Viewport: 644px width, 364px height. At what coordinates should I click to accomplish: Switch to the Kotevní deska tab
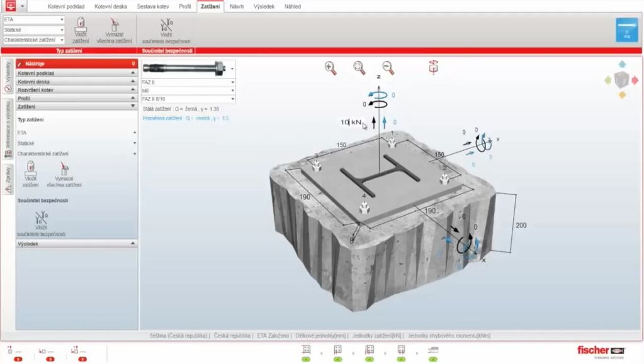tap(111, 6)
